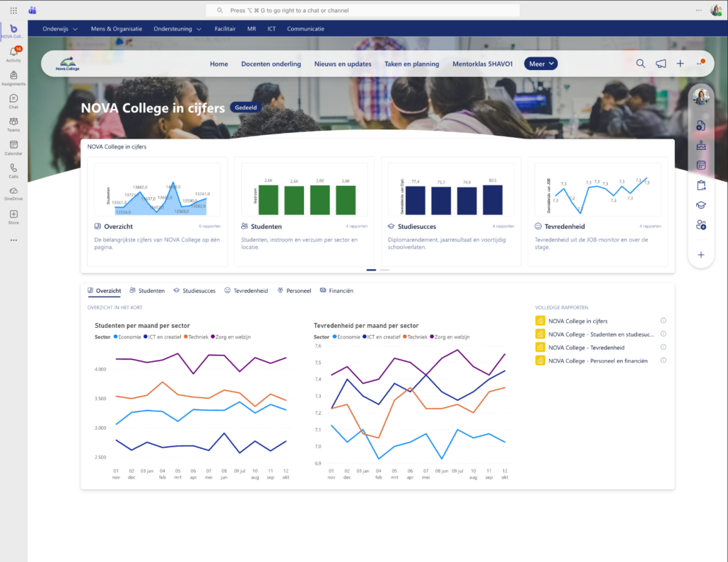The image size is (728, 562).
Task: Show info for Personeel en financiën report
Action: point(664,361)
